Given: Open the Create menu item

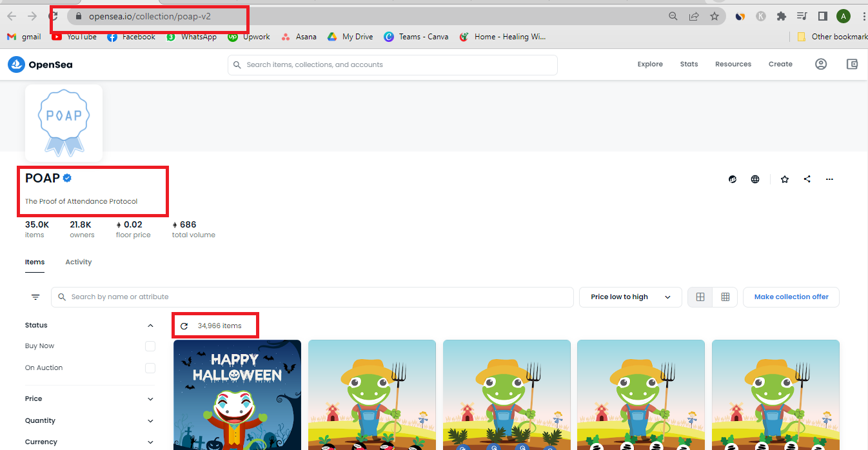Looking at the screenshot, I should pyautogui.click(x=780, y=64).
